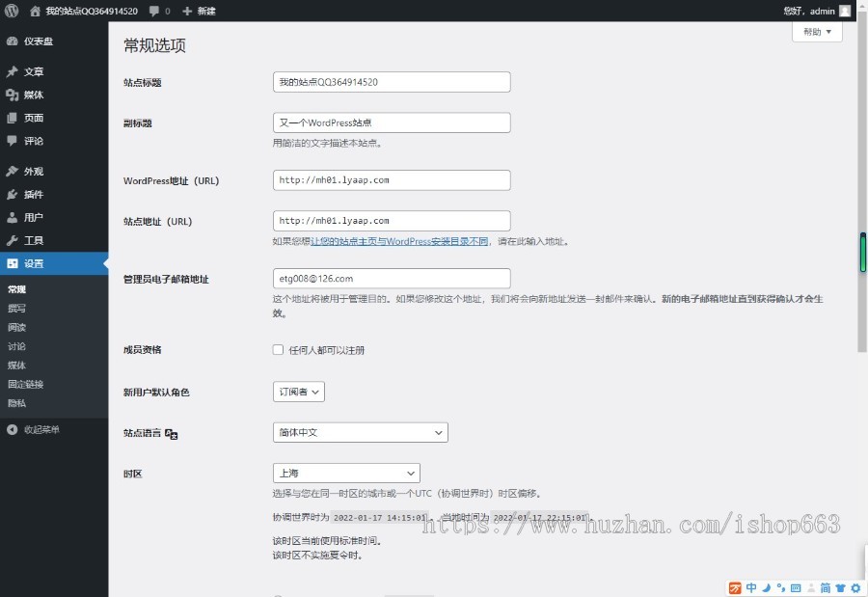Click the 副标题 input field
This screenshot has height=597, width=868.
(392, 122)
